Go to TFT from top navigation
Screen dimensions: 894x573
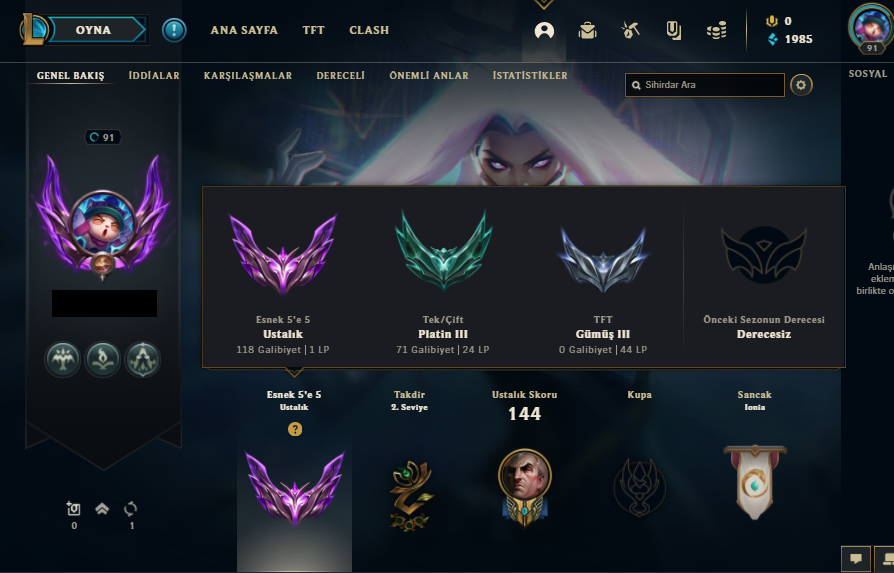[313, 30]
